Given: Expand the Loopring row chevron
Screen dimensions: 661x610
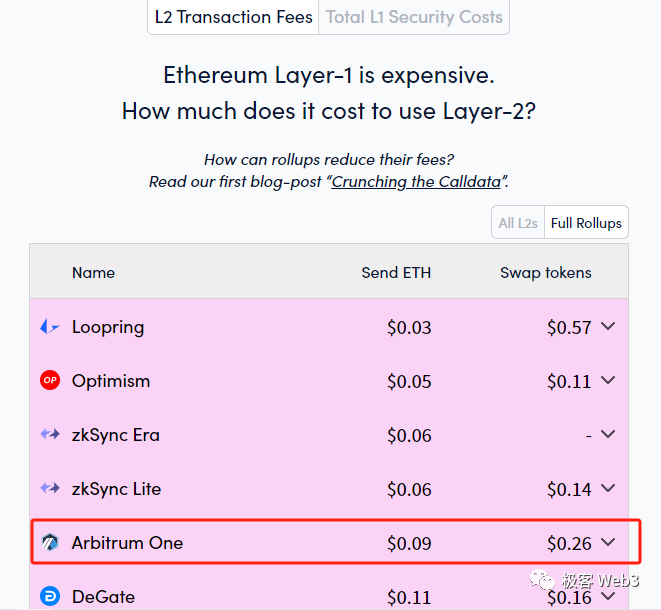Looking at the screenshot, I should pyautogui.click(x=608, y=326).
